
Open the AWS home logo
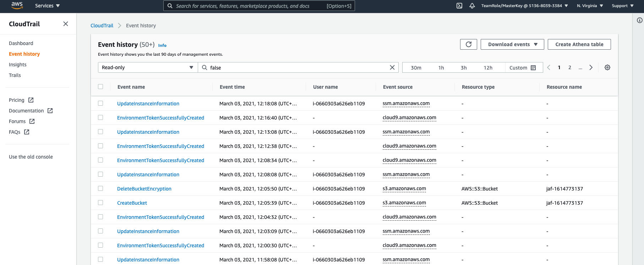[17, 6]
